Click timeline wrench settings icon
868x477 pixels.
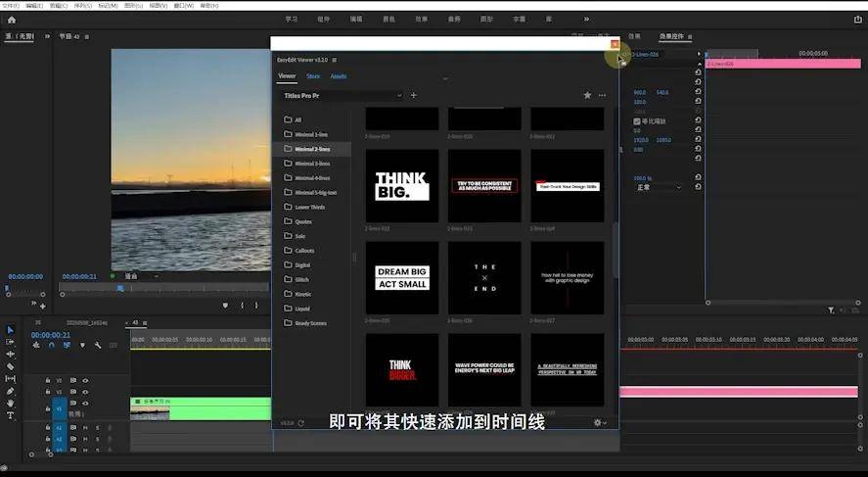point(98,345)
